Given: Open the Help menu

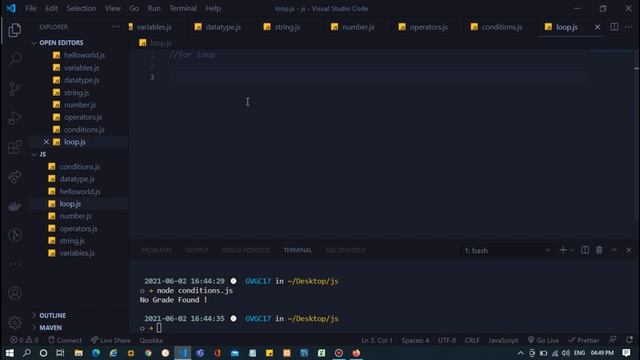Looking at the screenshot, I should tap(213, 8).
